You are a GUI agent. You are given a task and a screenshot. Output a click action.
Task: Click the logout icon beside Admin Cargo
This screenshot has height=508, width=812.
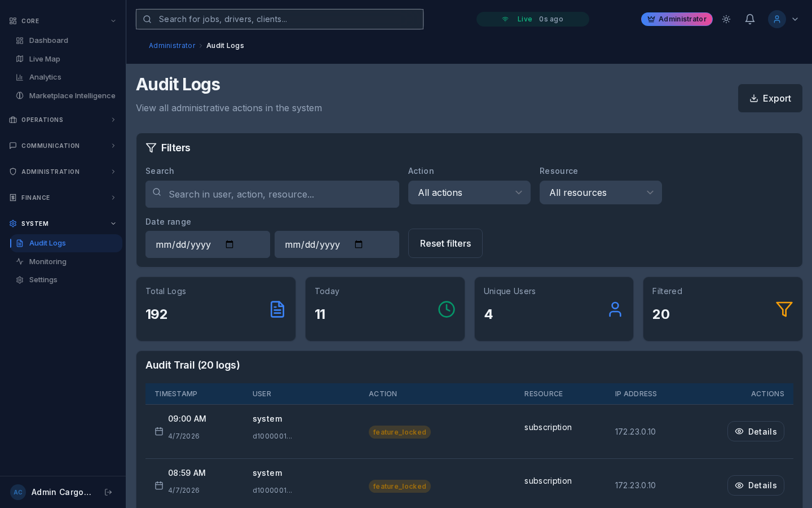point(108,492)
